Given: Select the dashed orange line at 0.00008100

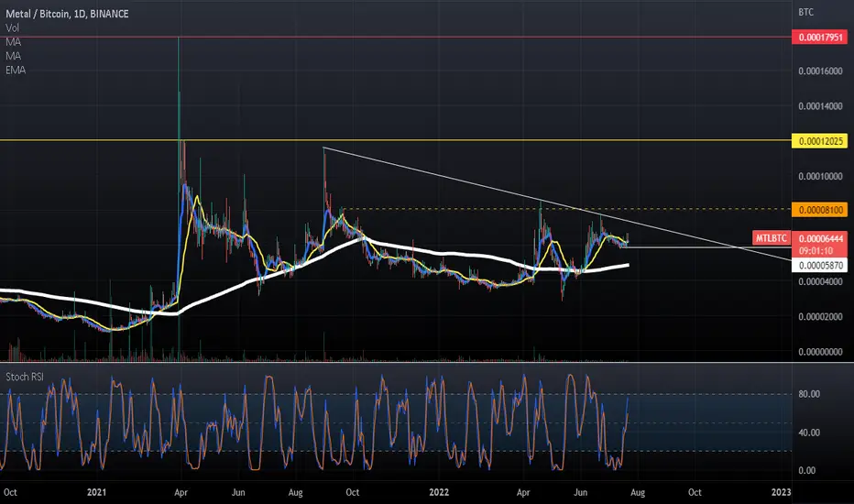Looking at the screenshot, I should [566, 209].
